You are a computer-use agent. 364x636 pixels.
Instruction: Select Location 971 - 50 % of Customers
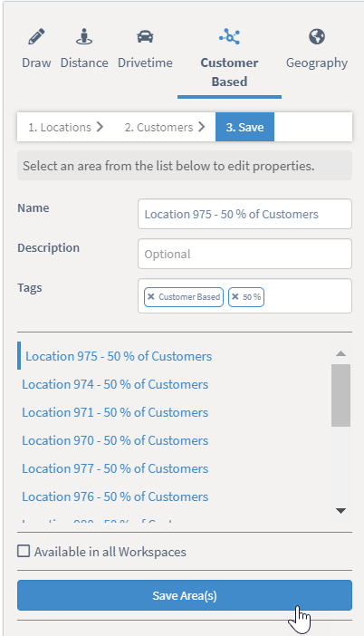[x=115, y=412]
